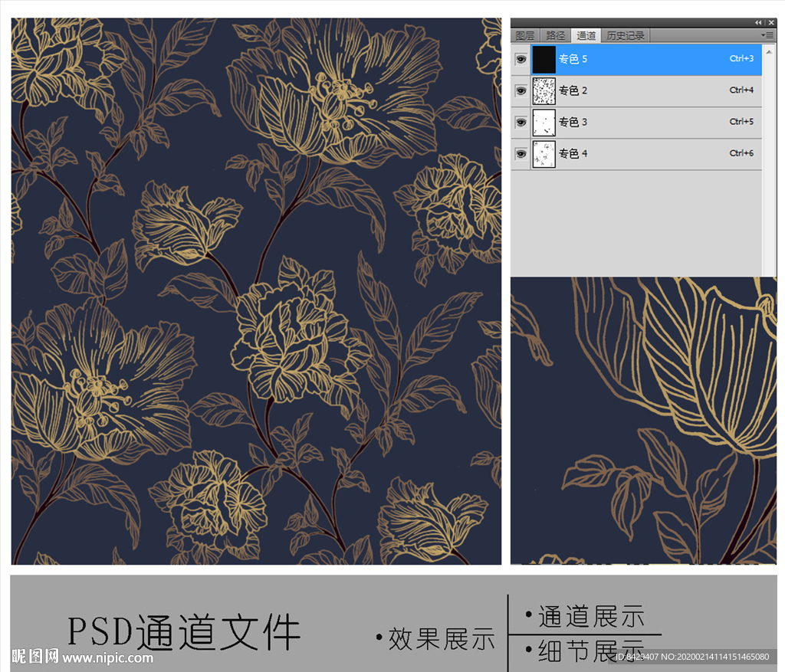Switch to the 图层 tab
This screenshot has width=785, height=672.
pyautogui.click(x=525, y=35)
